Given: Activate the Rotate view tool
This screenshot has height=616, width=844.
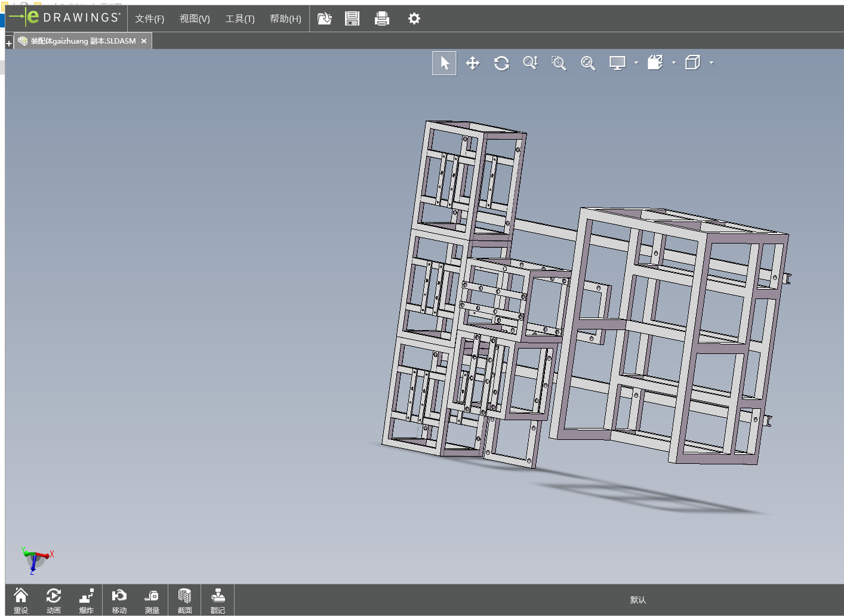Looking at the screenshot, I should [501, 63].
